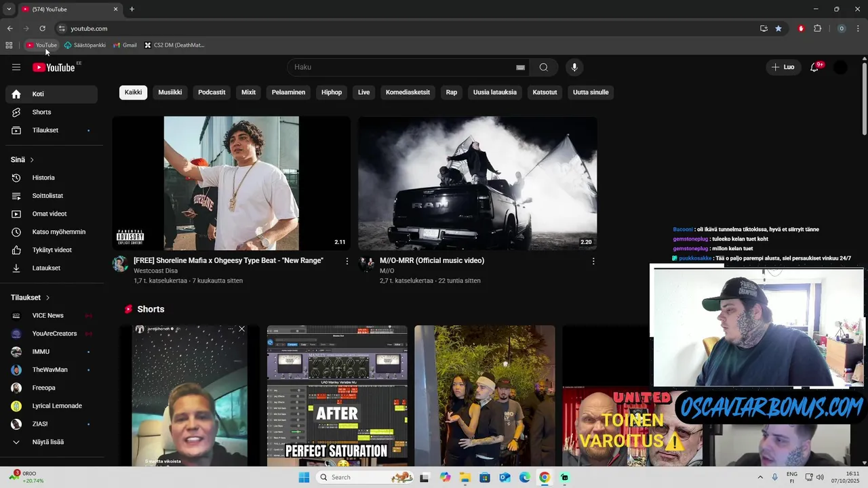868x488 pixels.
Task: Open ZIASI channel subscription
Action: pyautogui.click(x=52, y=424)
